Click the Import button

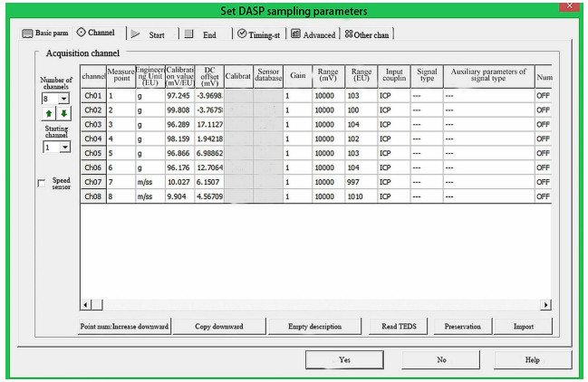(523, 326)
